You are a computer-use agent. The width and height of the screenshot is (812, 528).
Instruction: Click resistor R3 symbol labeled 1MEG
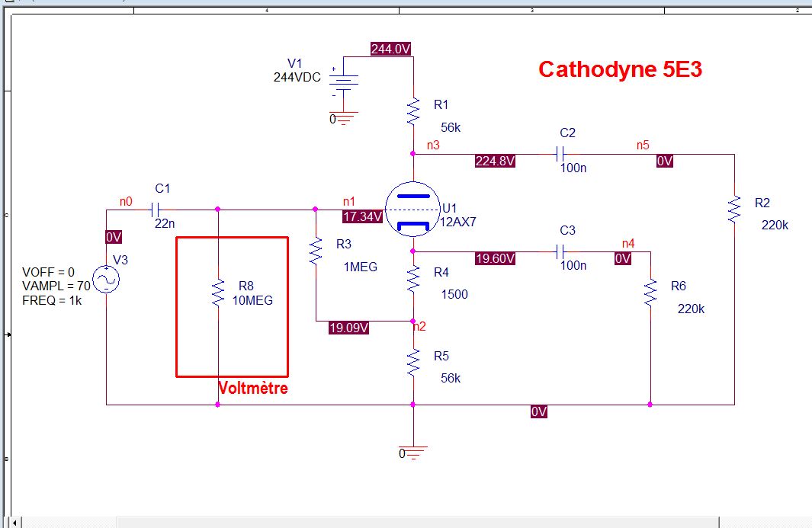tap(315, 251)
